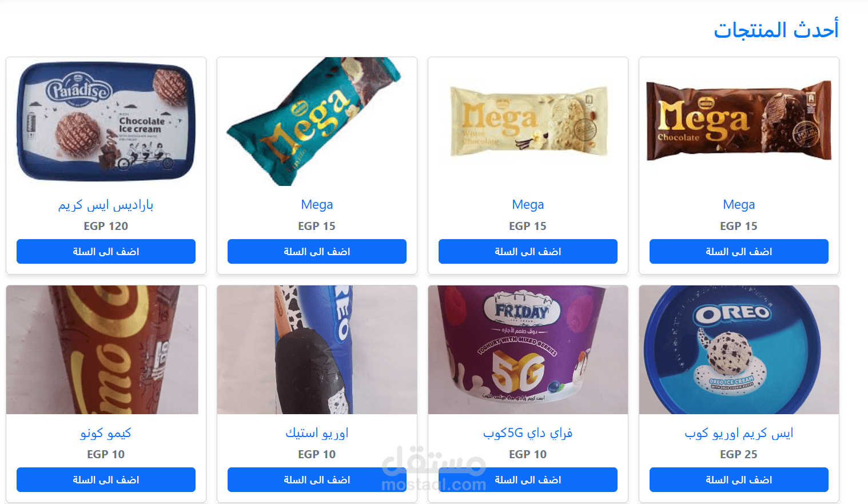
Task: Open the Oreo ice cream cup image
Action: [739, 350]
